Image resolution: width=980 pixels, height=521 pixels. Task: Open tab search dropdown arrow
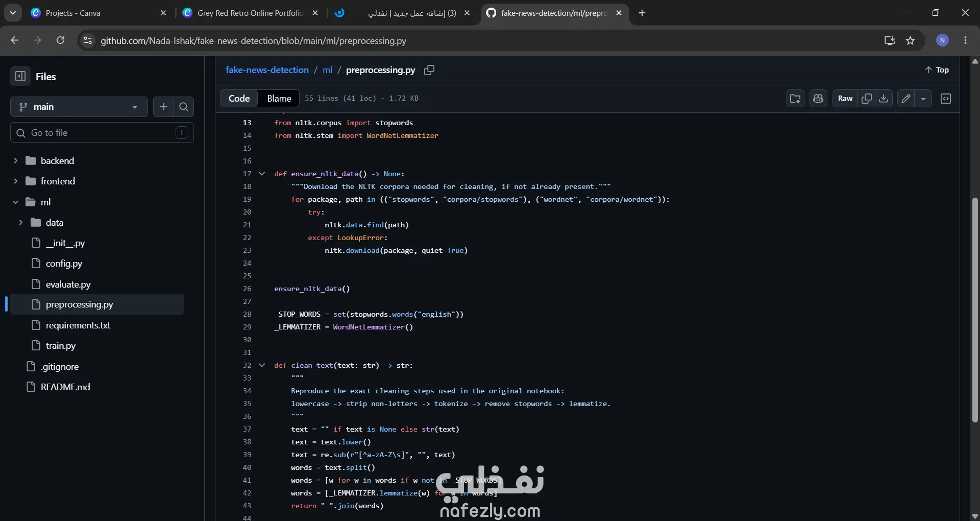13,13
